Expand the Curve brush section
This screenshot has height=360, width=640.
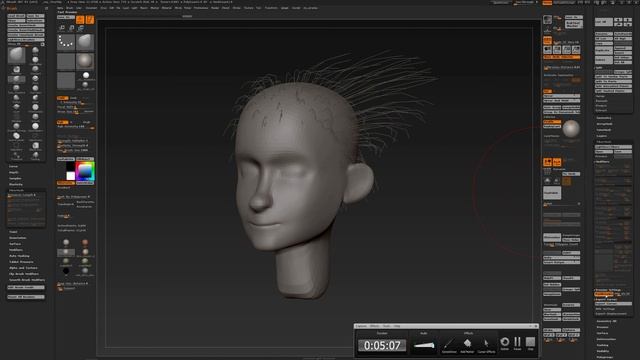[13, 166]
